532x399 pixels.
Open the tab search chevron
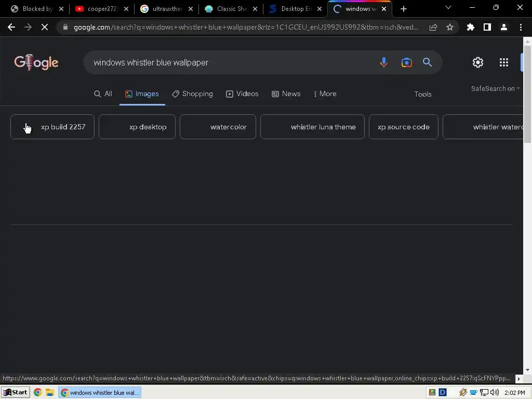tap(448, 7)
